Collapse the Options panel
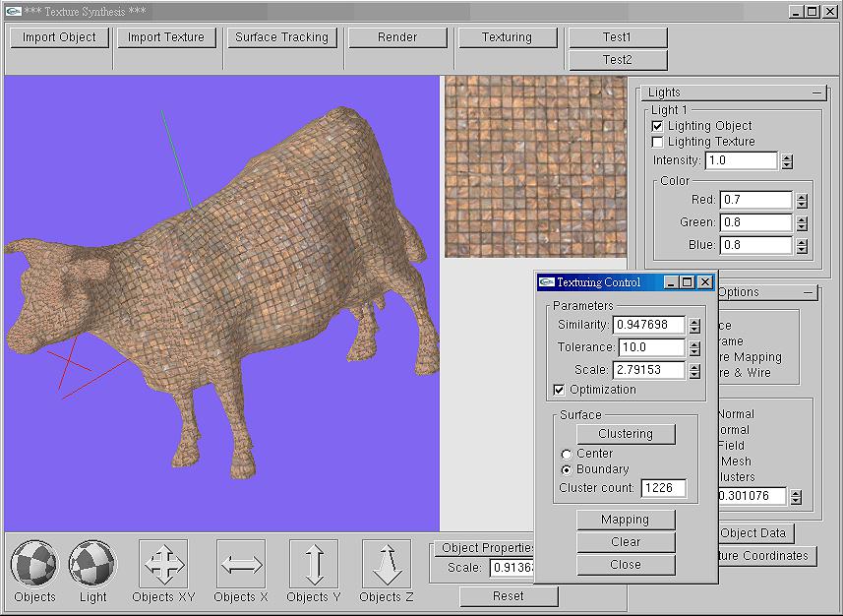This screenshot has width=843, height=616. tap(809, 291)
